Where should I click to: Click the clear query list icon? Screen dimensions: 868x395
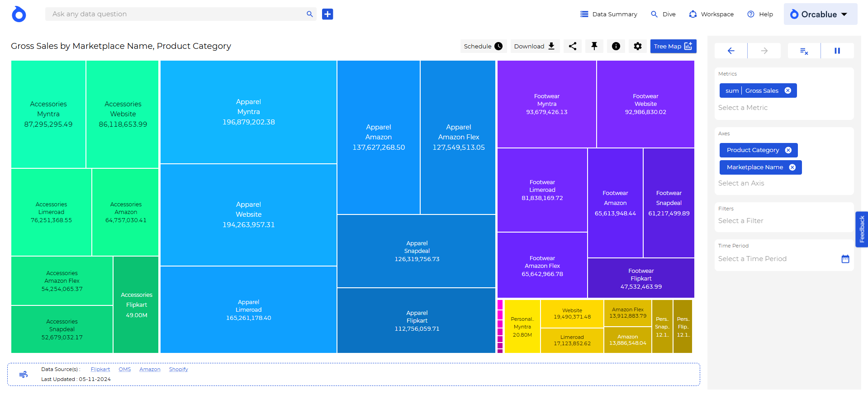pos(804,51)
